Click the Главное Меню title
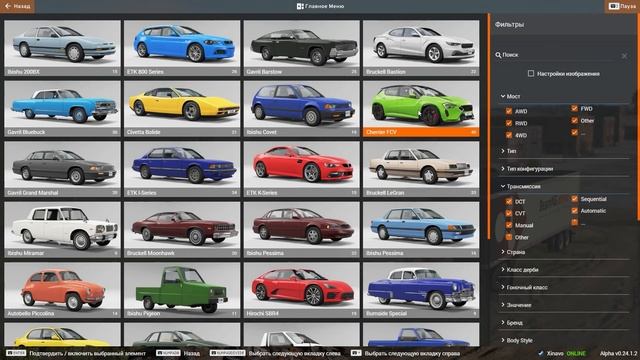 (x=325, y=6)
